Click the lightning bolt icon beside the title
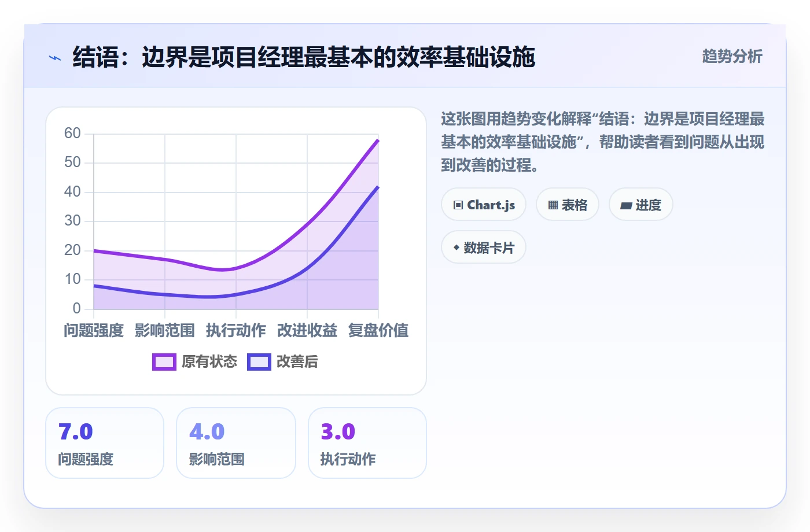 click(55, 58)
